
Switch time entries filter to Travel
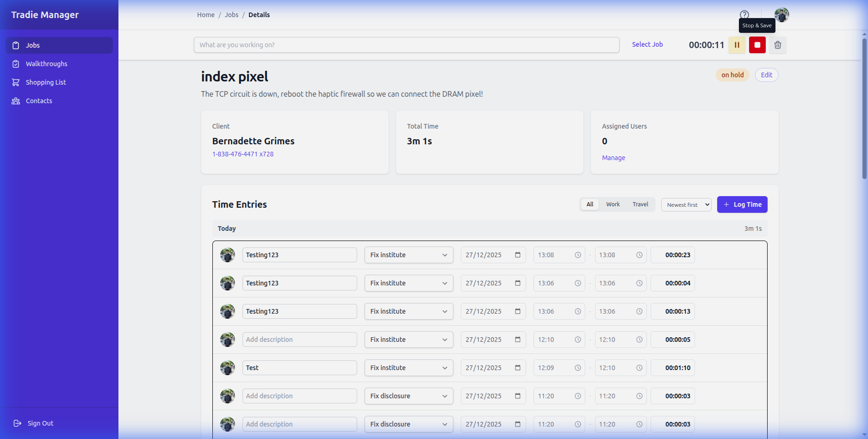pyautogui.click(x=640, y=204)
